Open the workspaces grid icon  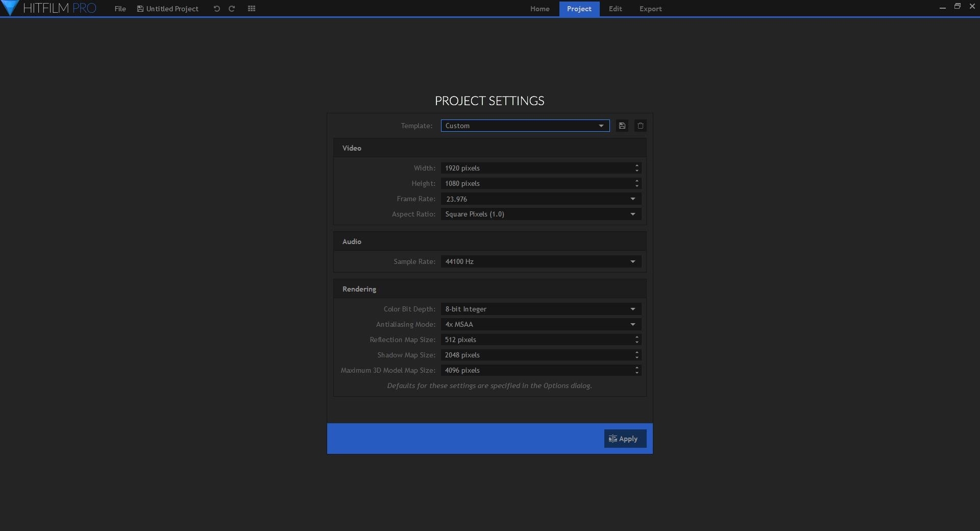[252, 9]
